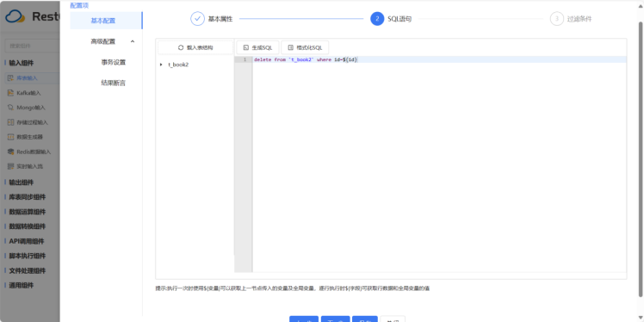Click line number 1 in the editor gutter
The width and height of the screenshot is (644, 322).
coord(245,59)
